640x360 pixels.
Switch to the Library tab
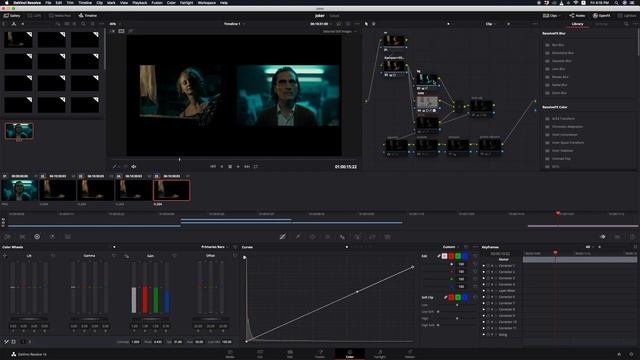click(577, 24)
